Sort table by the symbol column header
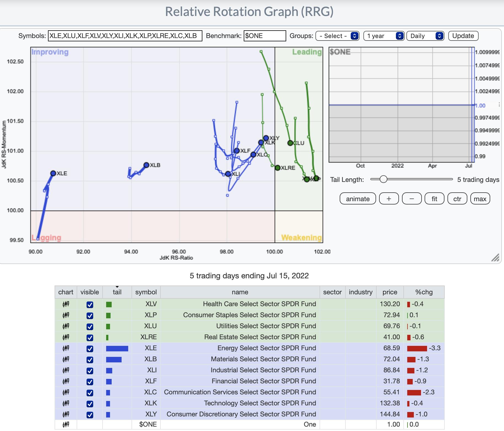Image resolution: width=504 pixels, height=431 pixels. [146, 292]
